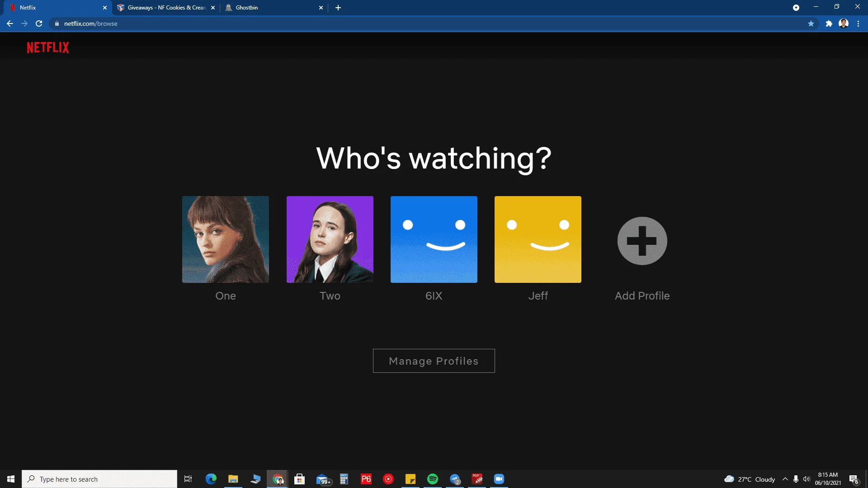
Task: Bookmark this page with the star icon
Action: coord(811,23)
